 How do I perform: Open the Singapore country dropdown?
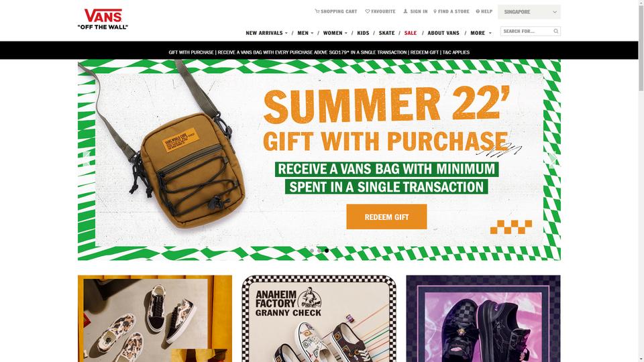click(x=529, y=12)
